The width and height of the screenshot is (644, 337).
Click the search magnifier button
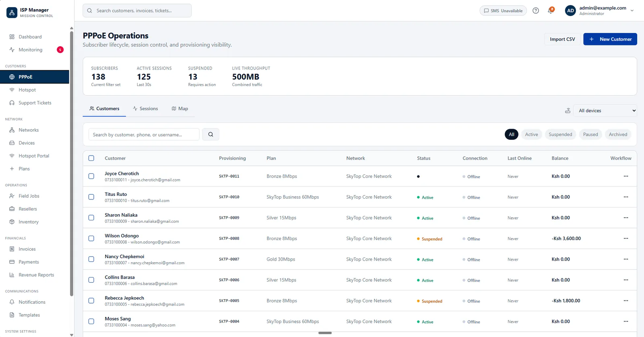point(211,134)
